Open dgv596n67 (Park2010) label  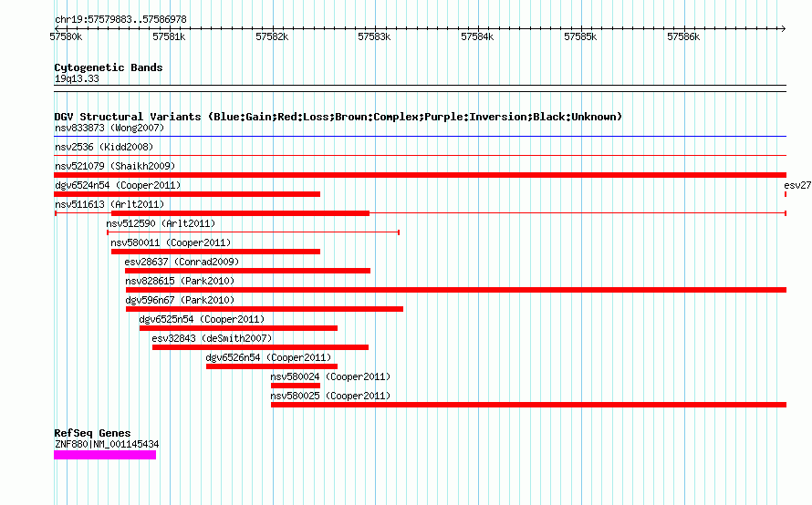(180, 300)
